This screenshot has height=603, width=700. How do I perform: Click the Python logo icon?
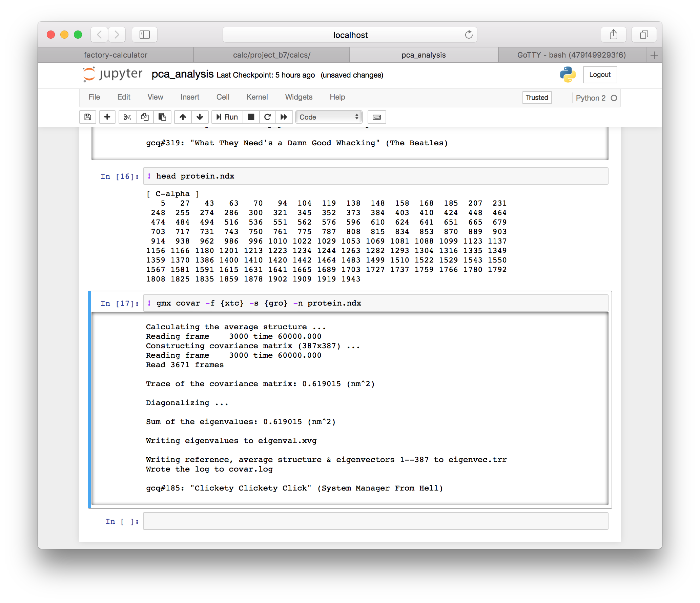568,74
